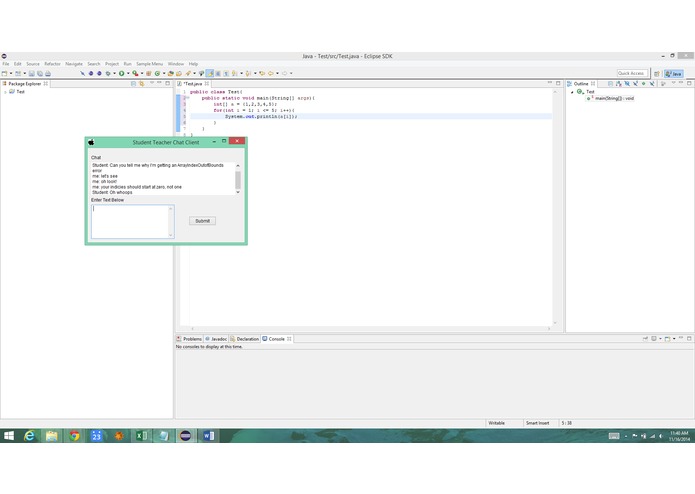This screenshot has width=695, height=494.
Task: Click the Pin Console icon
Action: (645, 338)
